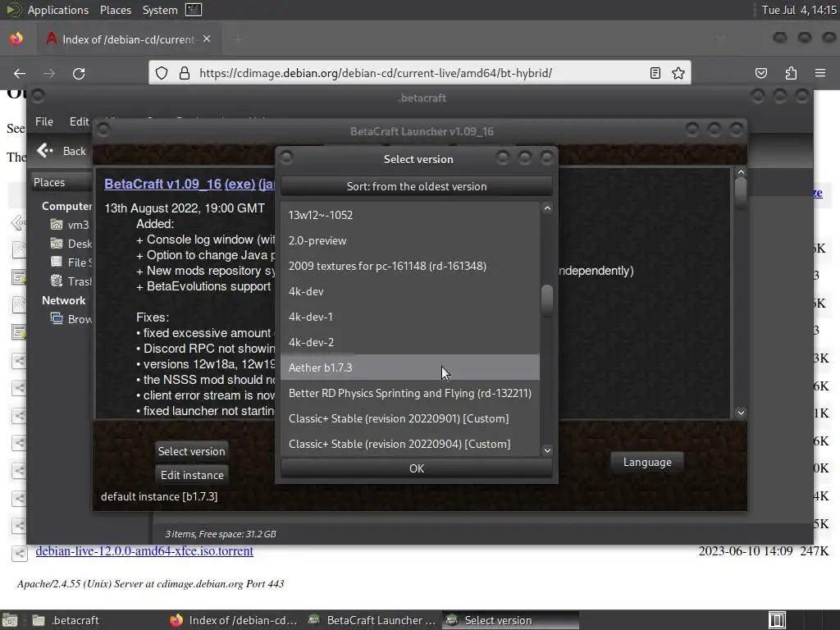Click shield tracking protection icon

coord(162,73)
